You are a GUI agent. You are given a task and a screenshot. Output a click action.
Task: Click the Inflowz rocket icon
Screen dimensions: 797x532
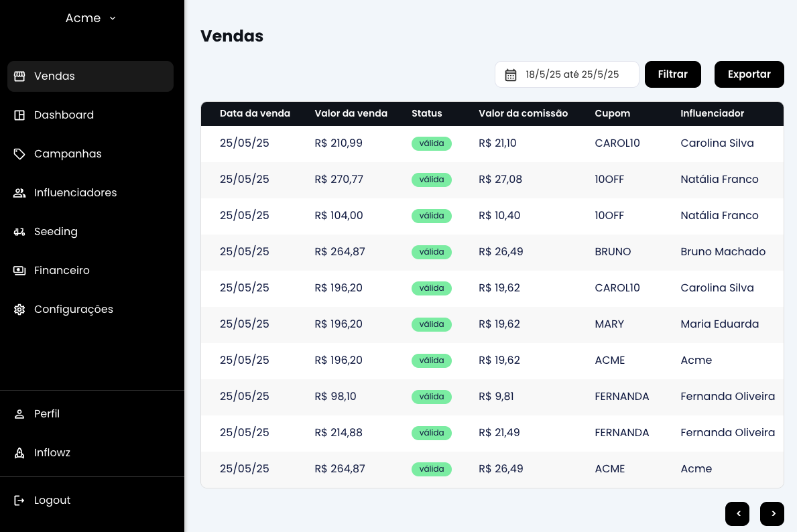pos(19,453)
